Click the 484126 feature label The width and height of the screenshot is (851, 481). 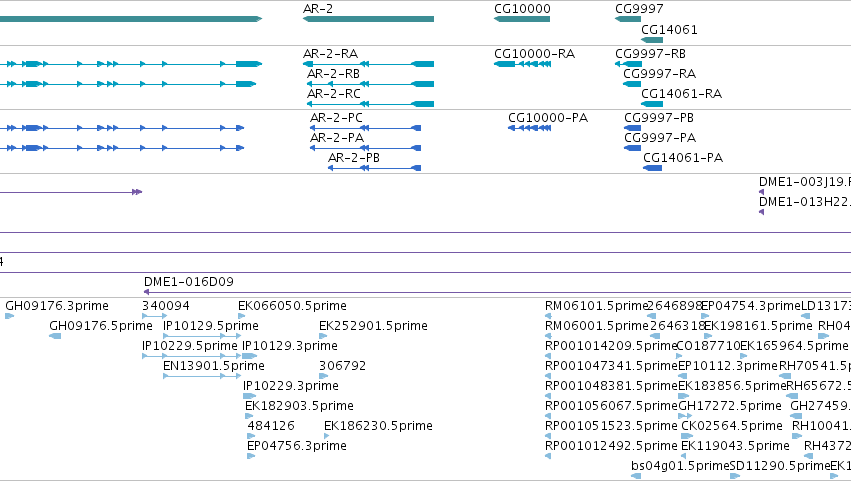click(271, 426)
